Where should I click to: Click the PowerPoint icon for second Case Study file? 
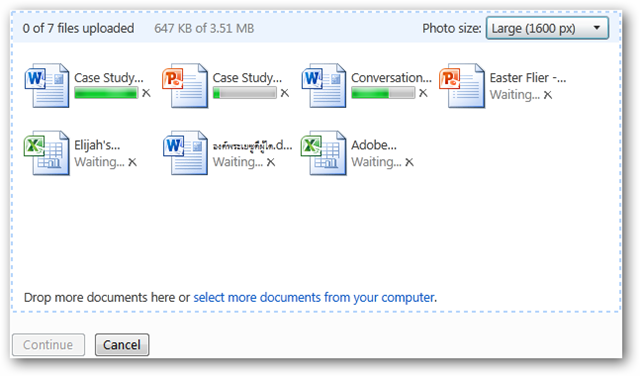point(185,85)
